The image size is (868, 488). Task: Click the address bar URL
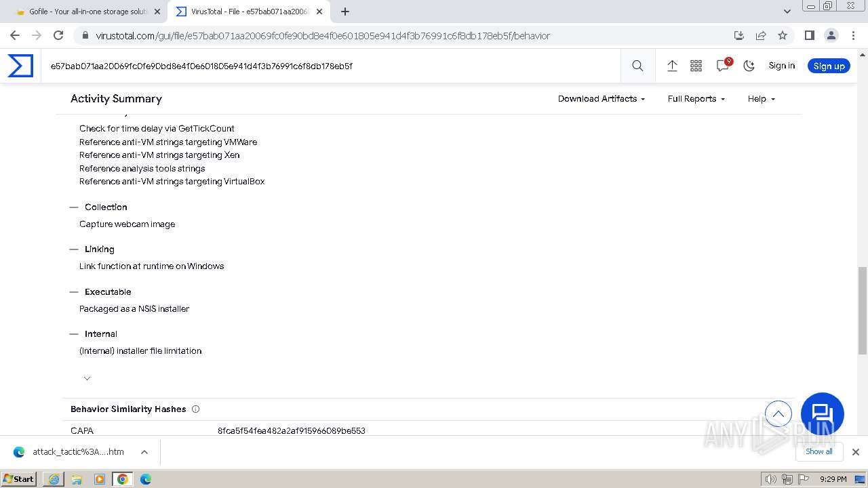(323, 36)
